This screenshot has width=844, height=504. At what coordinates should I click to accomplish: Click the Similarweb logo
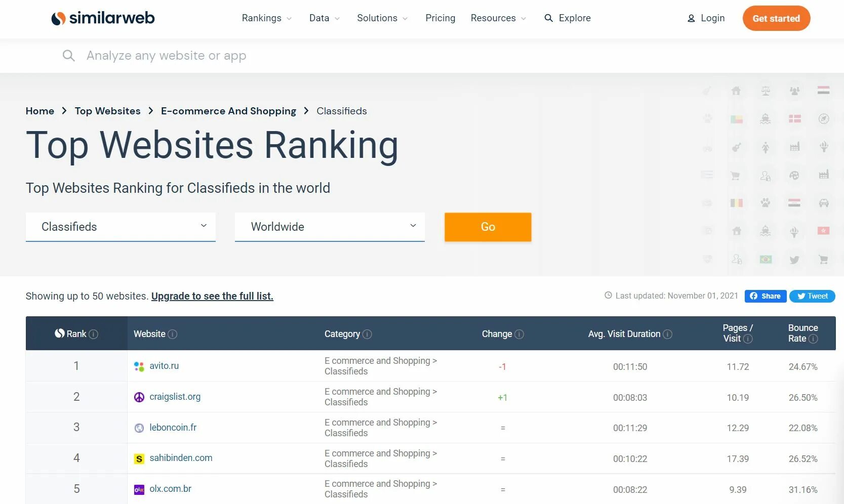(x=103, y=18)
